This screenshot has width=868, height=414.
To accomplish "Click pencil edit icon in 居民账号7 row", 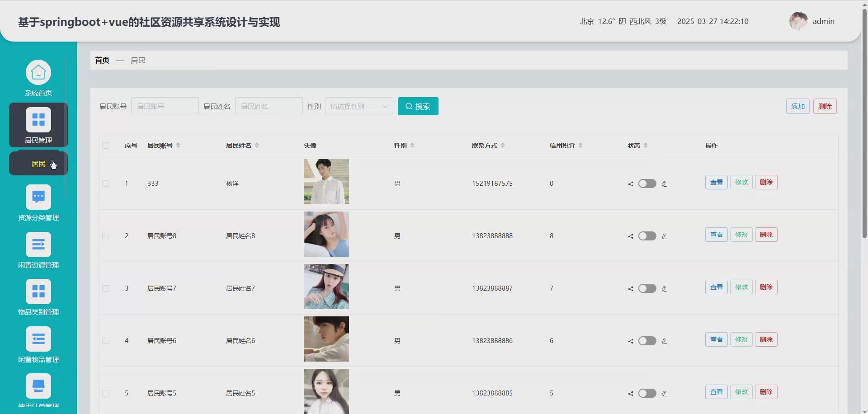I will pos(664,289).
